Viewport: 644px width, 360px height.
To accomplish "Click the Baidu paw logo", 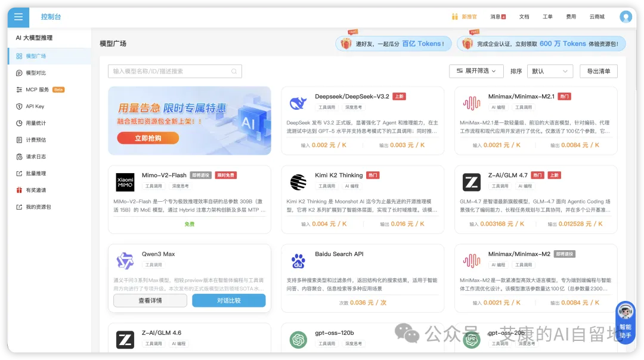I will click(x=298, y=261).
